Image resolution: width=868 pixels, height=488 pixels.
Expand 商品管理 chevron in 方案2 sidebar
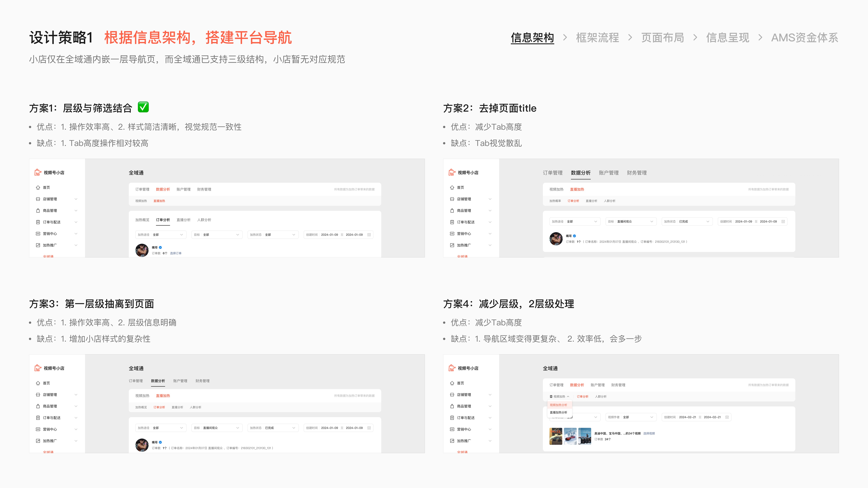(490, 211)
